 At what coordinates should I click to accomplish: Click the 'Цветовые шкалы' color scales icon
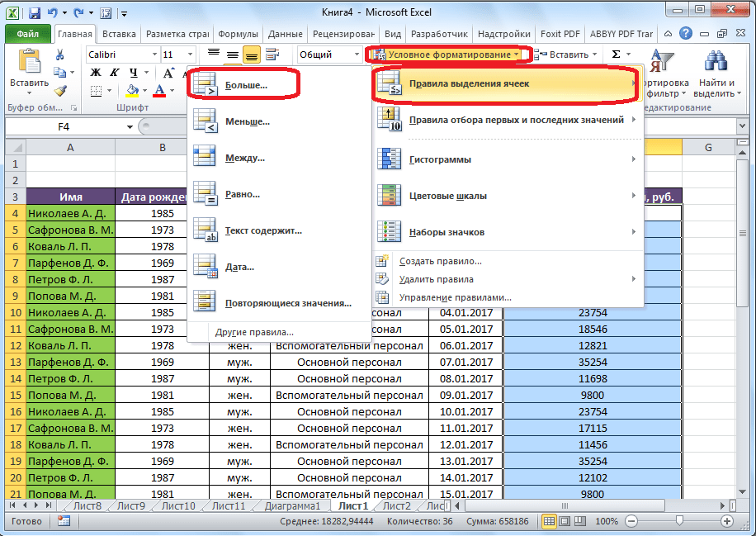coord(389,196)
